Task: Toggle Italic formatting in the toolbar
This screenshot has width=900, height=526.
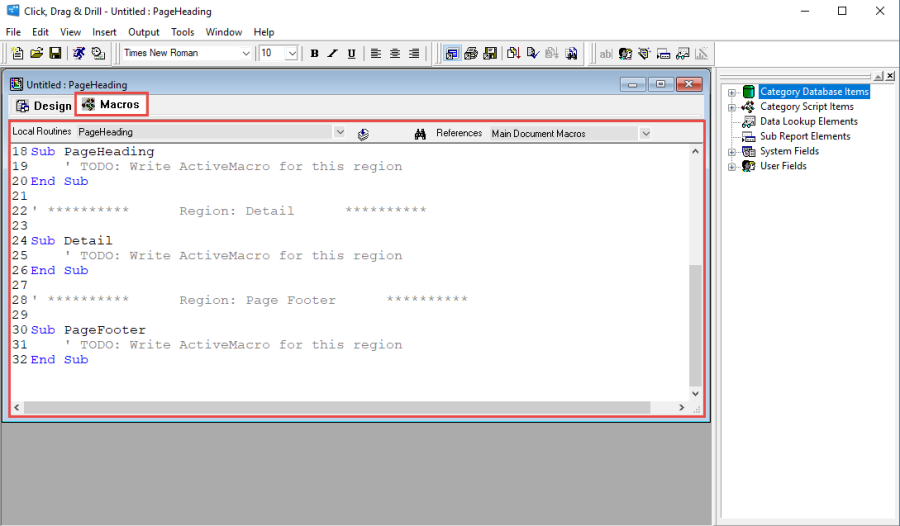Action: [333, 53]
